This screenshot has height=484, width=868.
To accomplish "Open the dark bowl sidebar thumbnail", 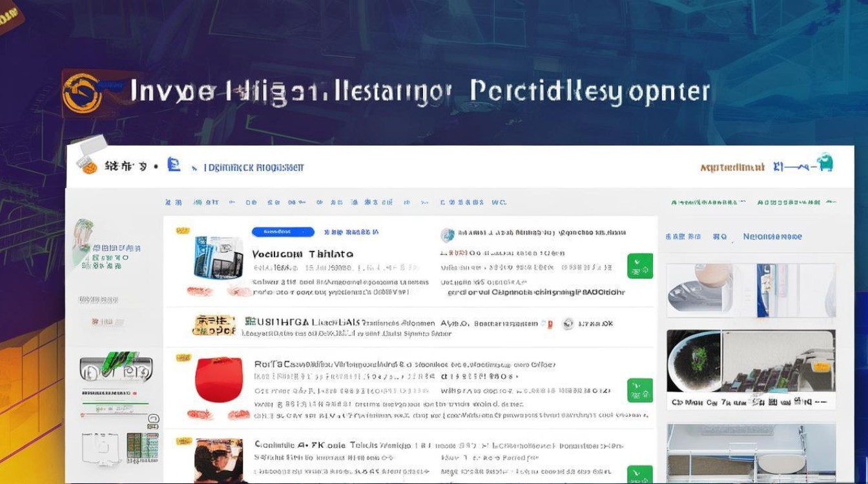I will pyautogui.click(x=751, y=361).
